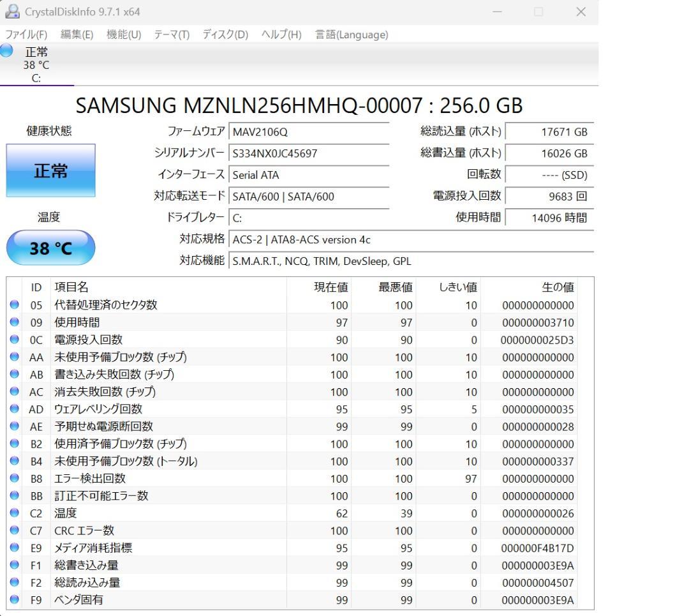Select the シリアルナンバー value field
This screenshot has height=616, width=689.
309,154
